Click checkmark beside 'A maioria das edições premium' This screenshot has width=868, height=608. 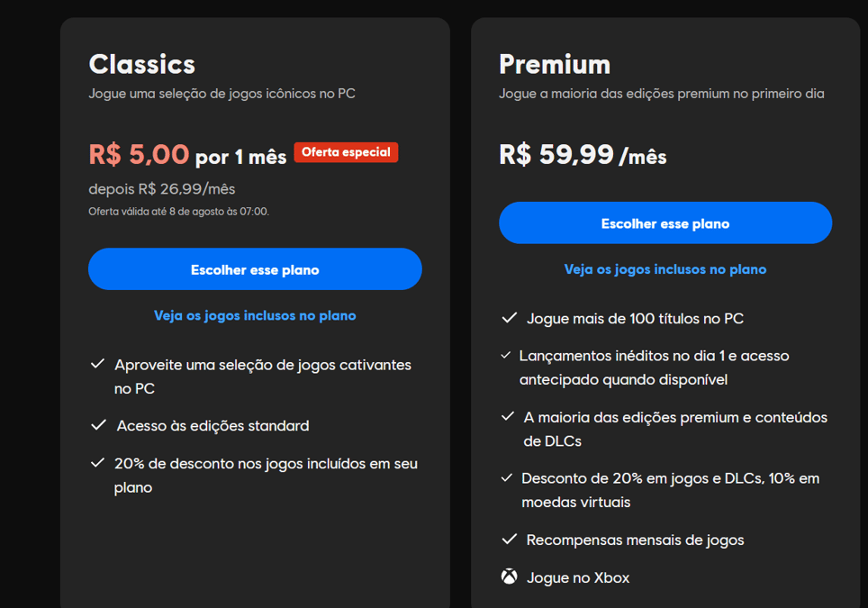coord(508,416)
